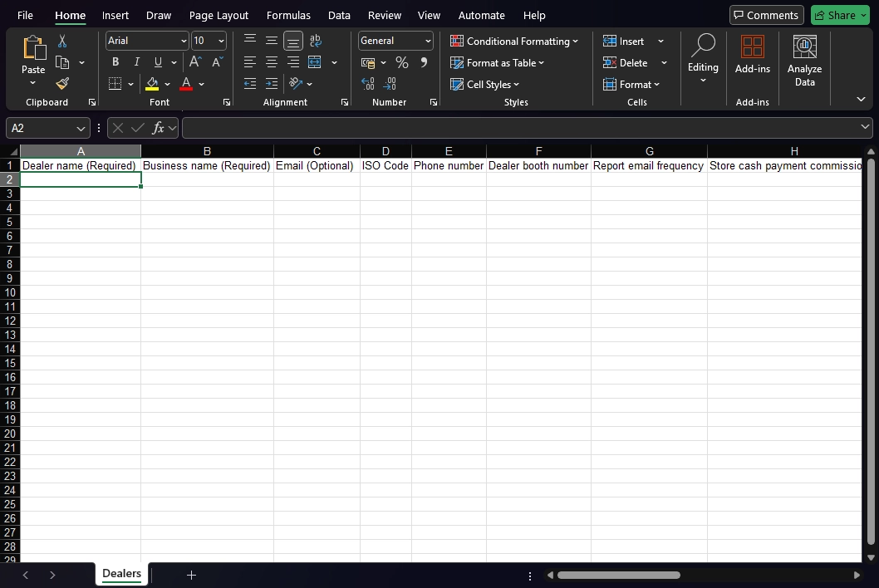879x588 pixels.
Task: Open the Font name dropdown (Arial)
Action: (184, 41)
